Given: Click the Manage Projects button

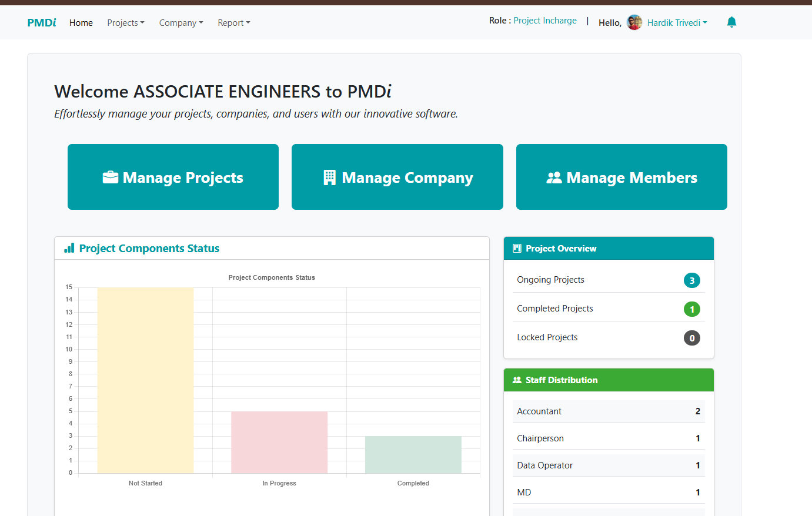Looking at the screenshot, I should [173, 177].
